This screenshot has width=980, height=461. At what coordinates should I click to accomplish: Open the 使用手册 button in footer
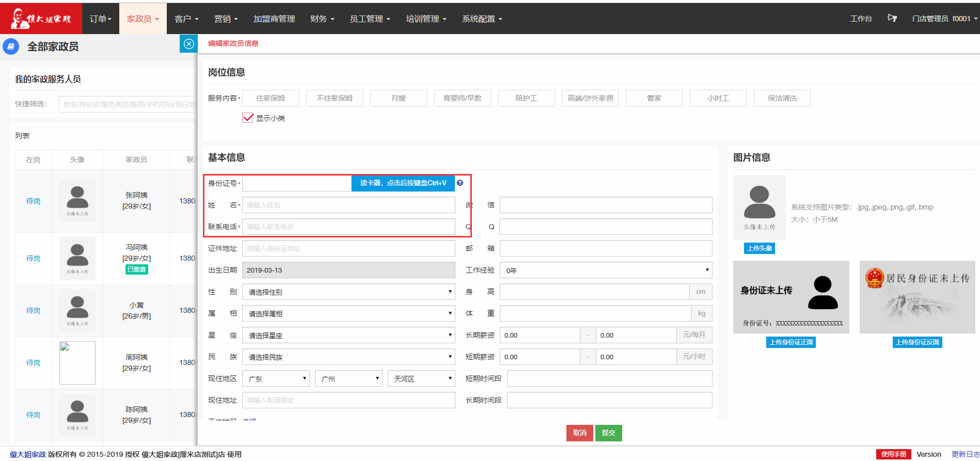point(894,454)
